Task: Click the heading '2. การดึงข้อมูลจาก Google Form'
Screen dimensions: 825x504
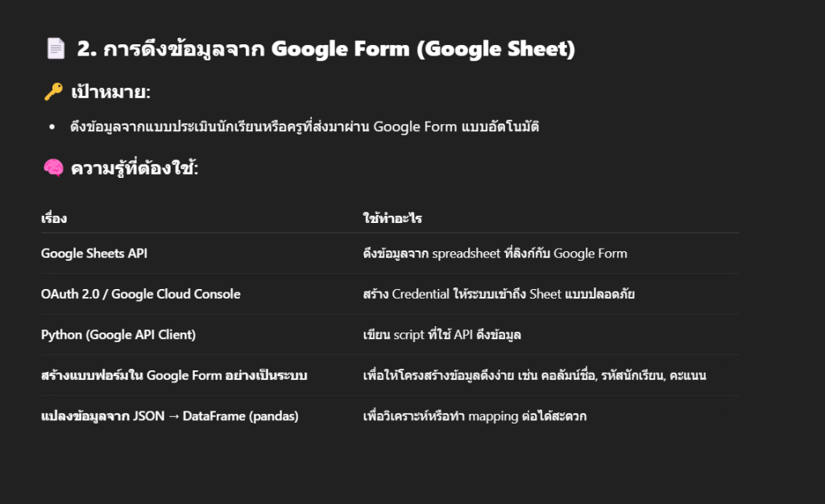Action: pyautogui.click(x=325, y=49)
